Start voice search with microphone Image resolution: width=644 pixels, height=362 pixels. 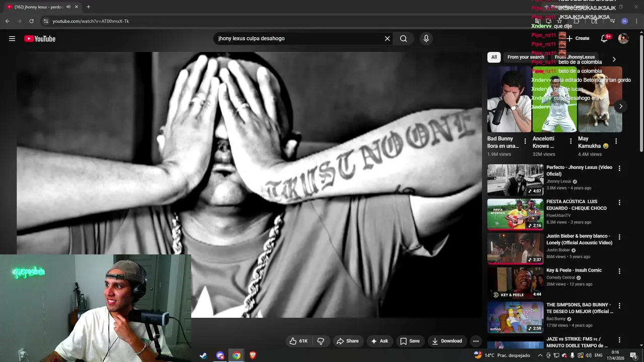click(426, 39)
